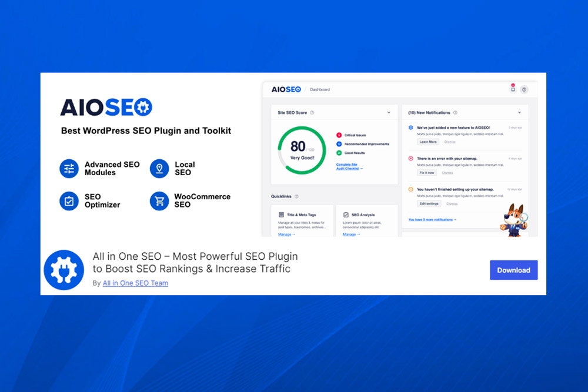Screen dimensions: 588x392
Task: Click the 'Very Good!' score text
Action: 302,158
